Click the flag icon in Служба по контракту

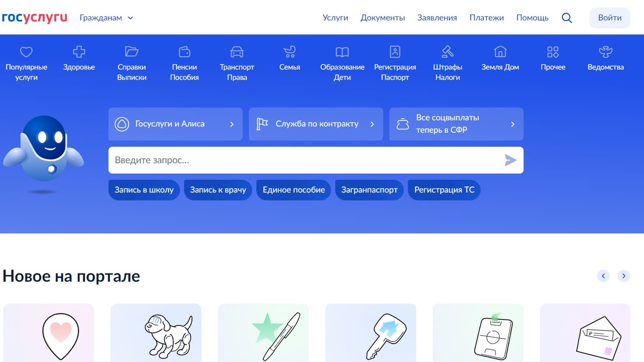tap(262, 124)
